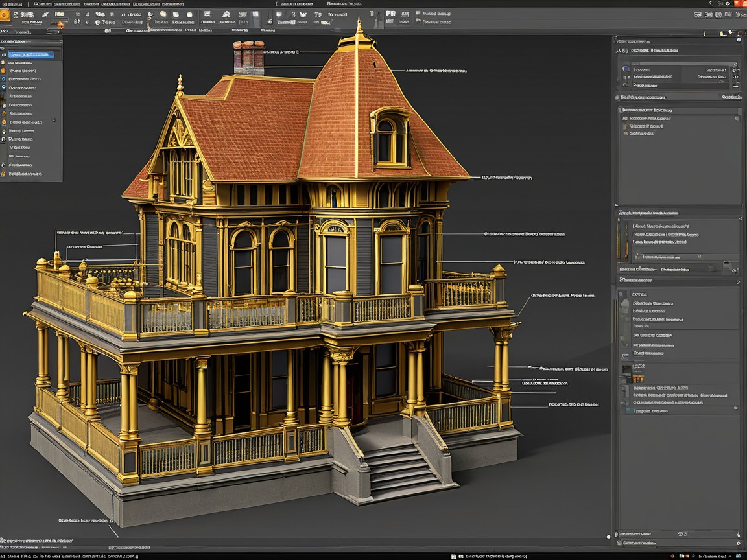Select the orange arrow tool icon in toolbar

coord(60,25)
